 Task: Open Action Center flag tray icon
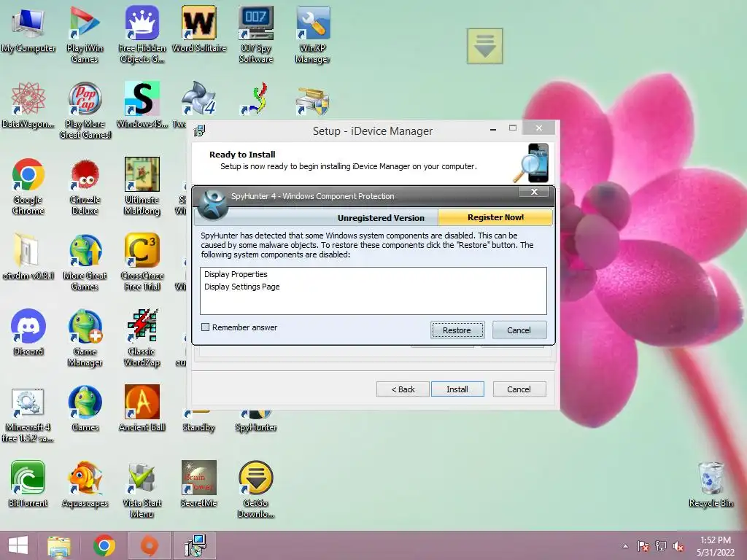(x=643, y=546)
